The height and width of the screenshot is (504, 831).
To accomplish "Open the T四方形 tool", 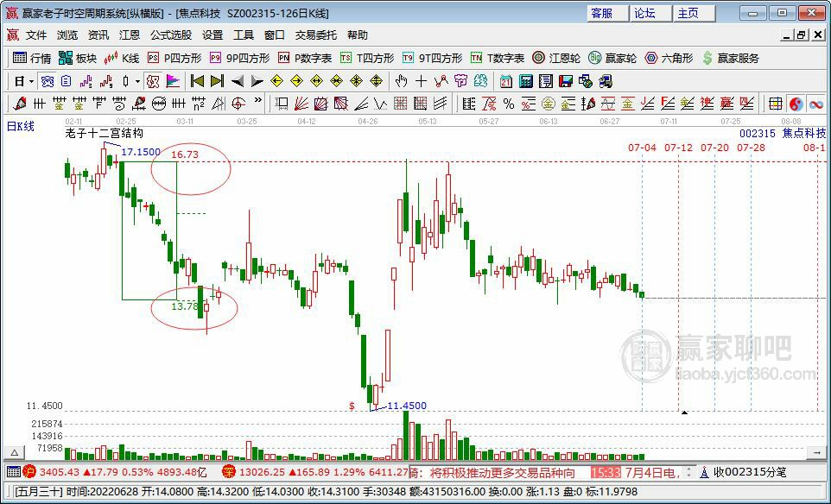I will [367, 58].
